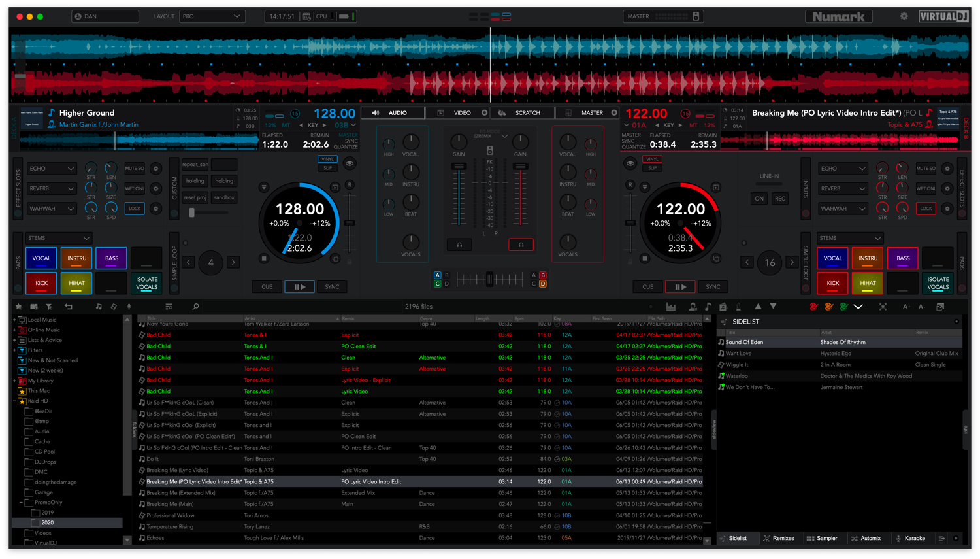
Task: Click the ECHO effect gear on left deck
Action: (x=155, y=169)
